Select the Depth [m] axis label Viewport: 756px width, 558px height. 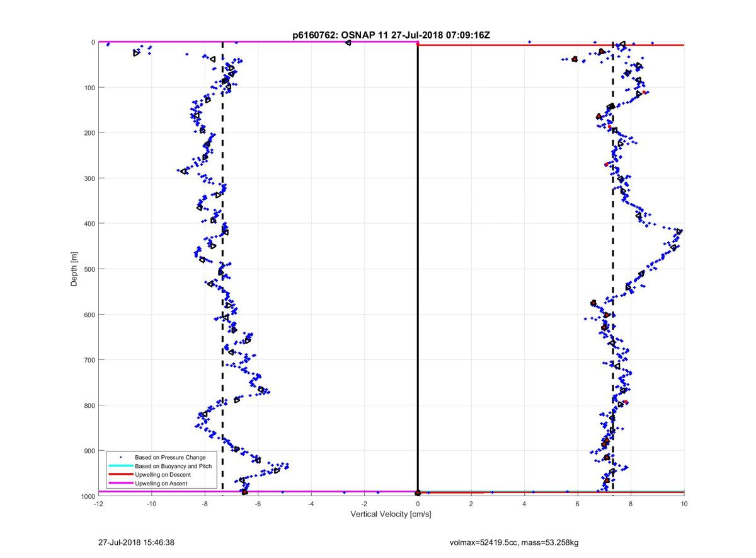tap(74, 269)
